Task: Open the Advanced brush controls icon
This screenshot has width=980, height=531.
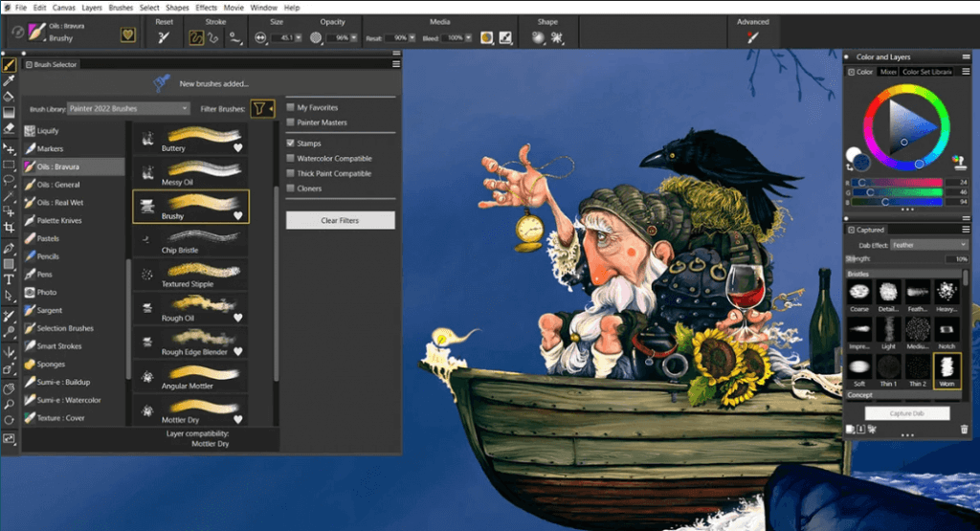Action: coord(752,38)
